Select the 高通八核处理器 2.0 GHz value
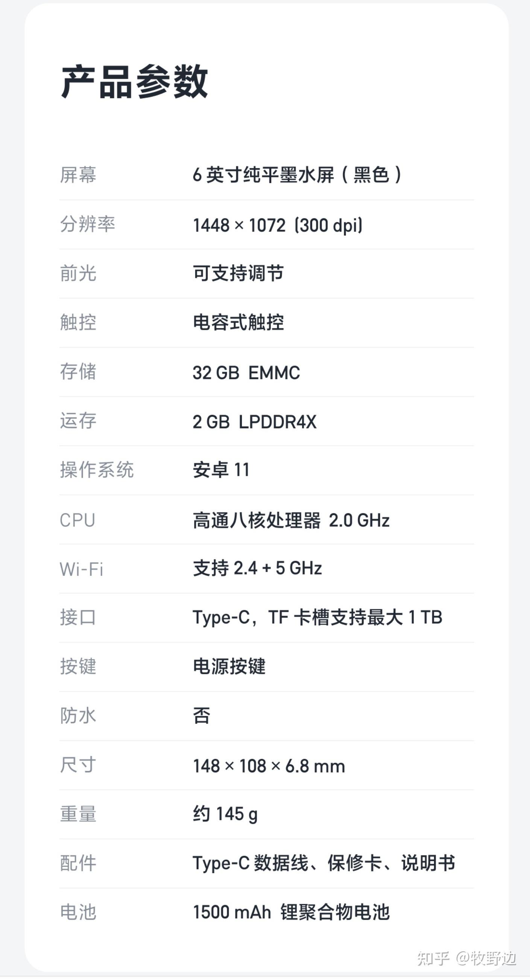The width and height of the screenshot is (530, 980). [291, 520]
